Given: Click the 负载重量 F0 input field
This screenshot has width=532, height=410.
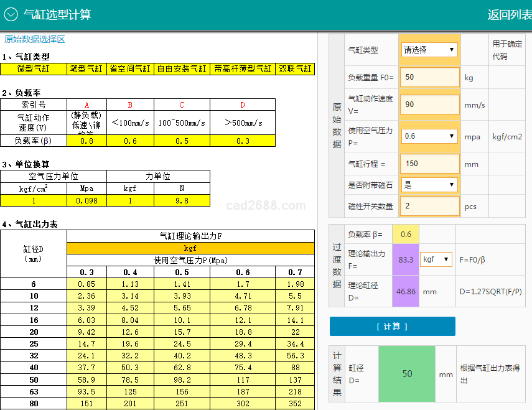Looking at the screenshot, I should coord(429,77).
